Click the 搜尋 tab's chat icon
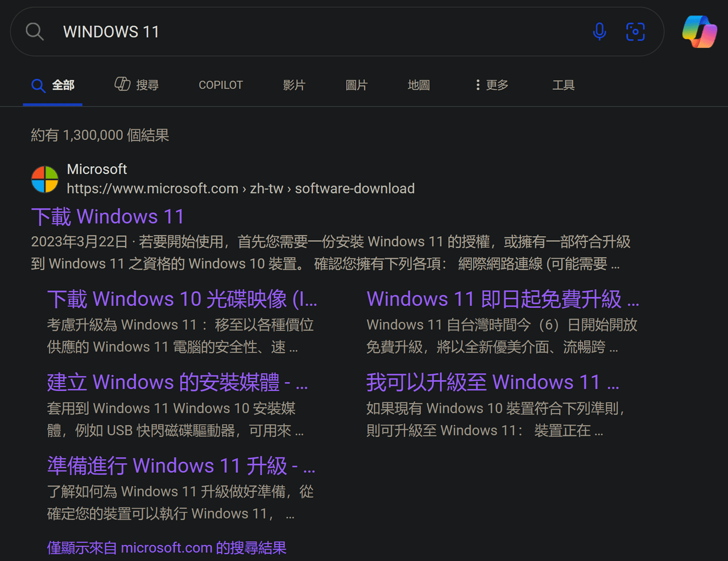The image size is (728, 561). point(122,84)
